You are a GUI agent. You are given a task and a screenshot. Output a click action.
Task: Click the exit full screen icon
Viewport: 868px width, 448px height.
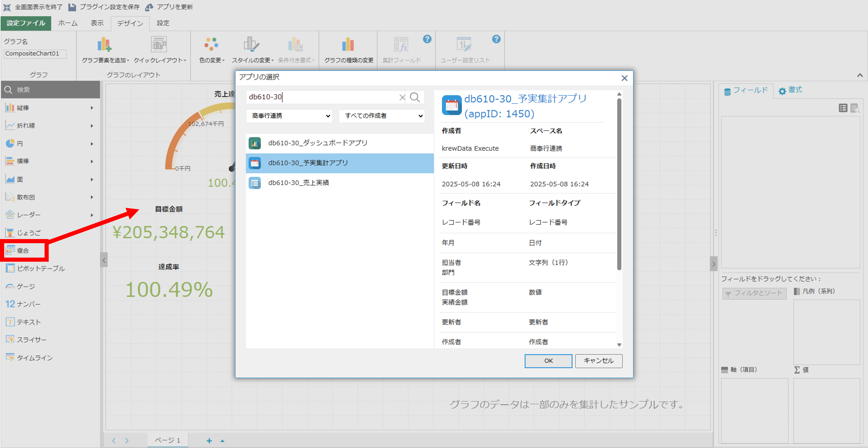7,7
